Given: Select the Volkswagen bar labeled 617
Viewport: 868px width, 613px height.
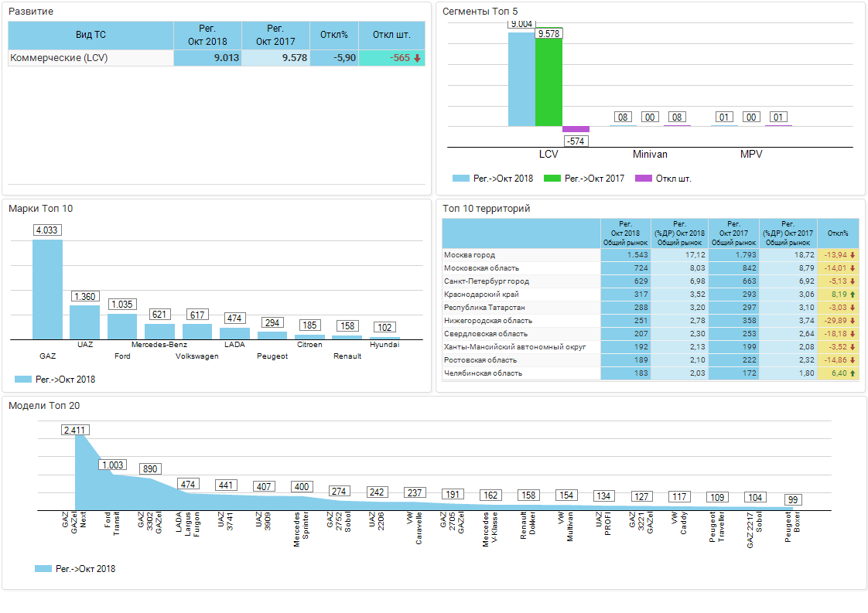Looking at the screenshot, I should click(x=197, y=332).
